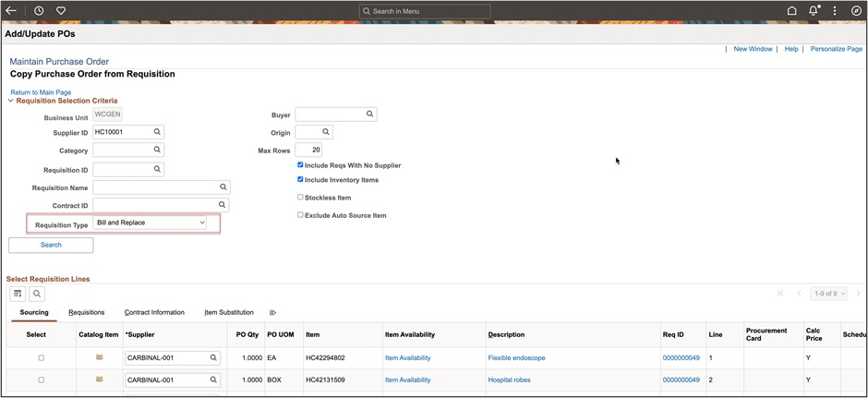
Task: Open grid personalize icon in Select Requisition Lines
Action: 18,294
